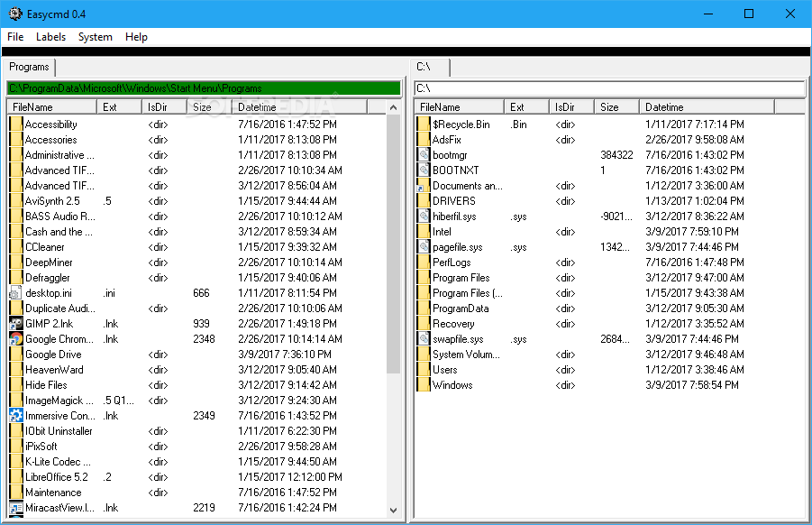Click the MiracastView shortcut icon
This screenshot has height=525, width=812.
click(16, 508)
